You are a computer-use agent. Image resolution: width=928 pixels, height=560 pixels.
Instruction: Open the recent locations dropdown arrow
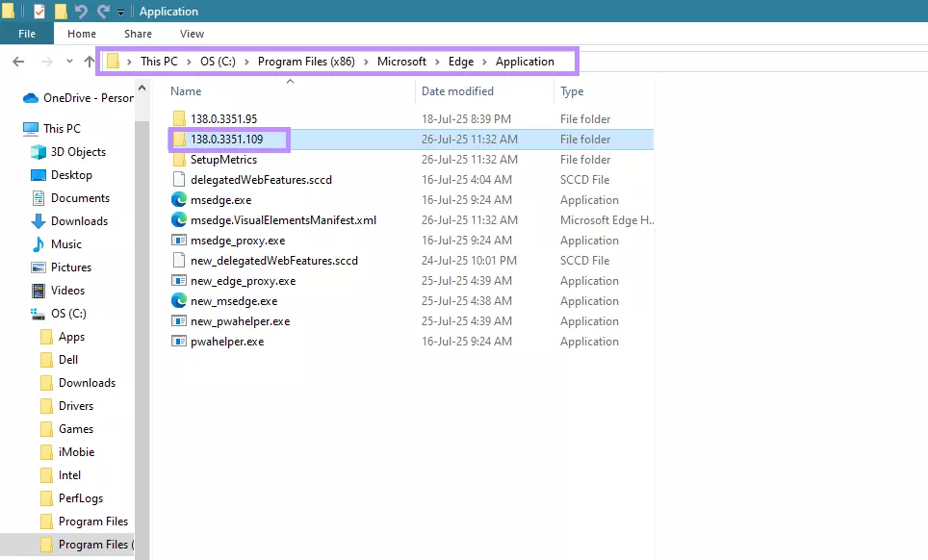point(69,61)
